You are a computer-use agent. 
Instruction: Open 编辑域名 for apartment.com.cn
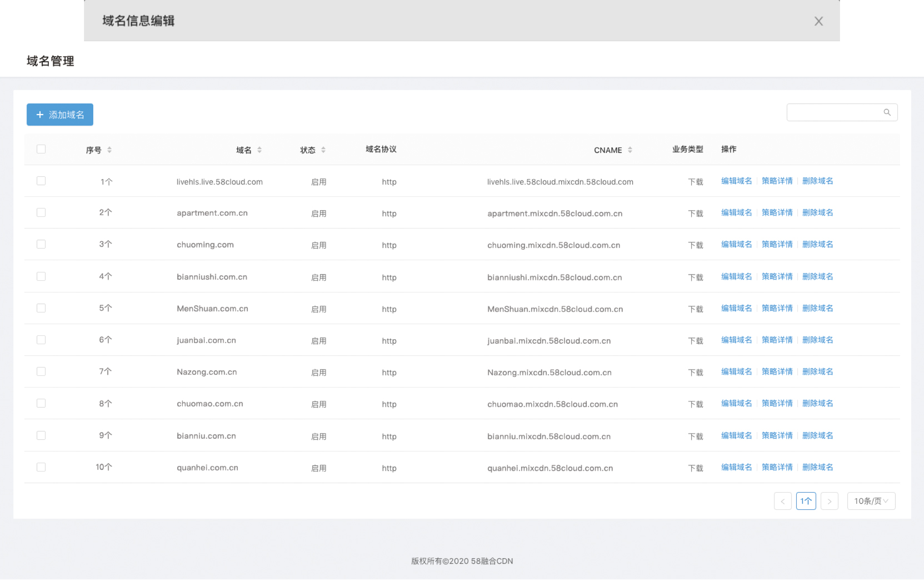click(736, 213)
